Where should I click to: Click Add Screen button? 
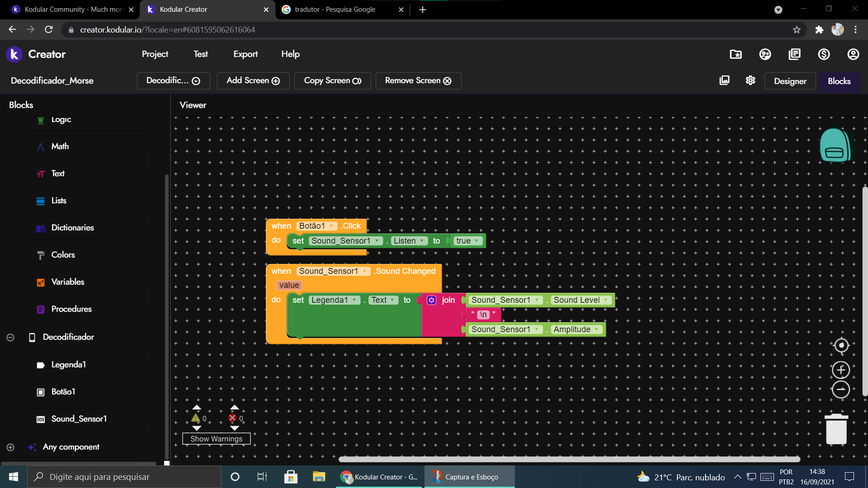(253, 81)
